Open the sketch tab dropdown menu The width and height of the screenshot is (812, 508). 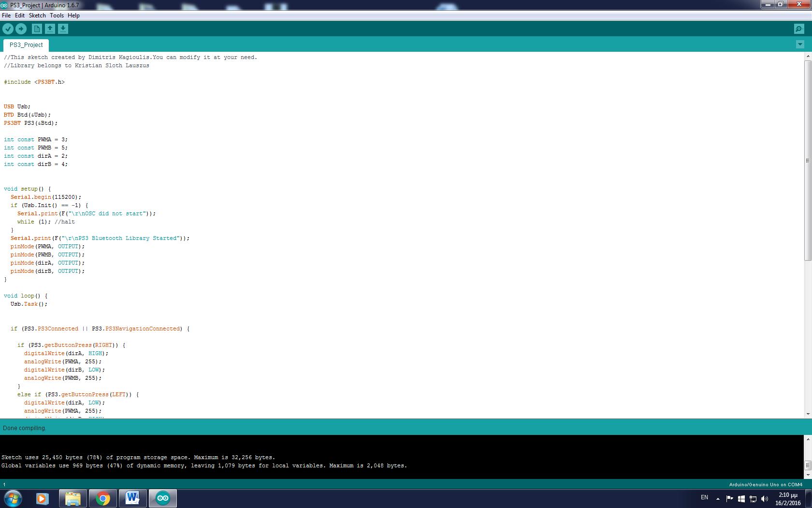coord(800,45)
